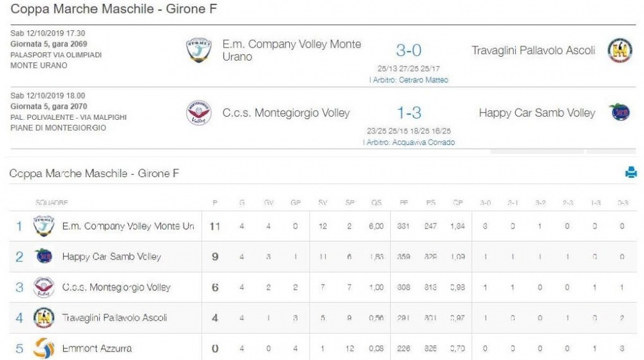Image resolution: width=644 pixels, height=360 pixels.
Task: Click the 1-3 match score
Action: [409, 113]
